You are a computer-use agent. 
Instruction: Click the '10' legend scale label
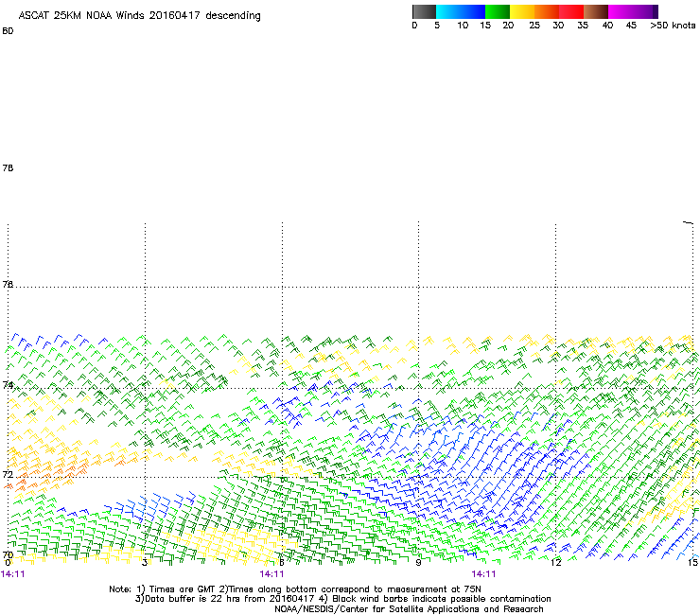463,26
